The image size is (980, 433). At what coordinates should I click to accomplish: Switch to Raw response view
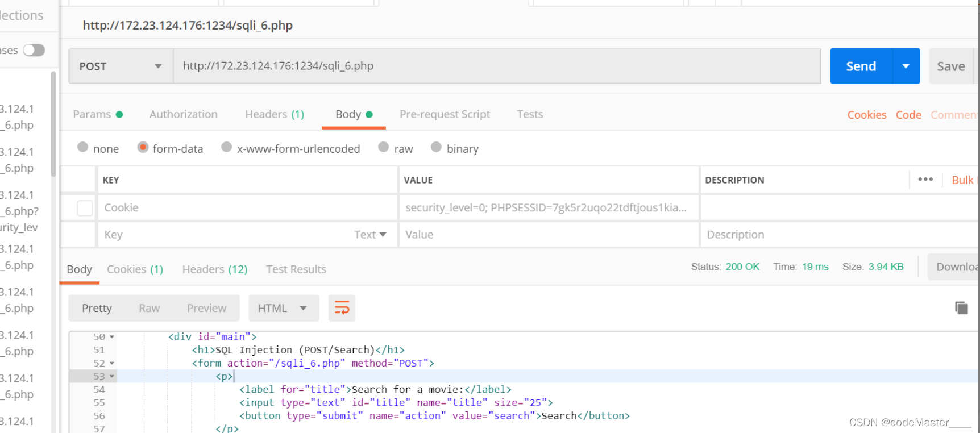[150, 308]
